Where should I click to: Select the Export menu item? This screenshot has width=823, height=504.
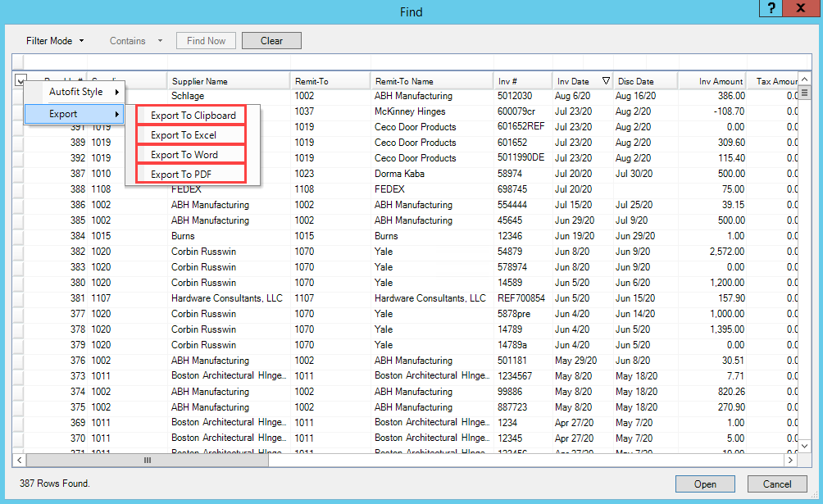(74, 114)
